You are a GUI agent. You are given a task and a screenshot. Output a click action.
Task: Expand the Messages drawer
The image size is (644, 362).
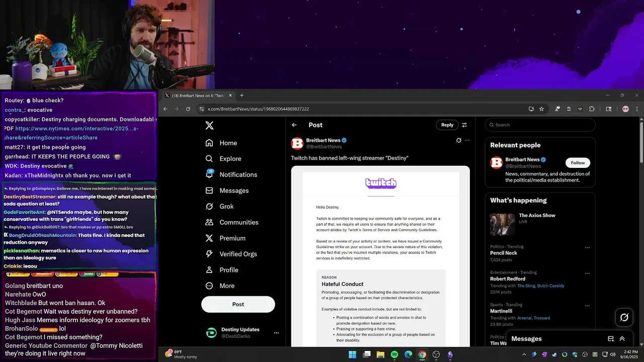tap(622, 339)
